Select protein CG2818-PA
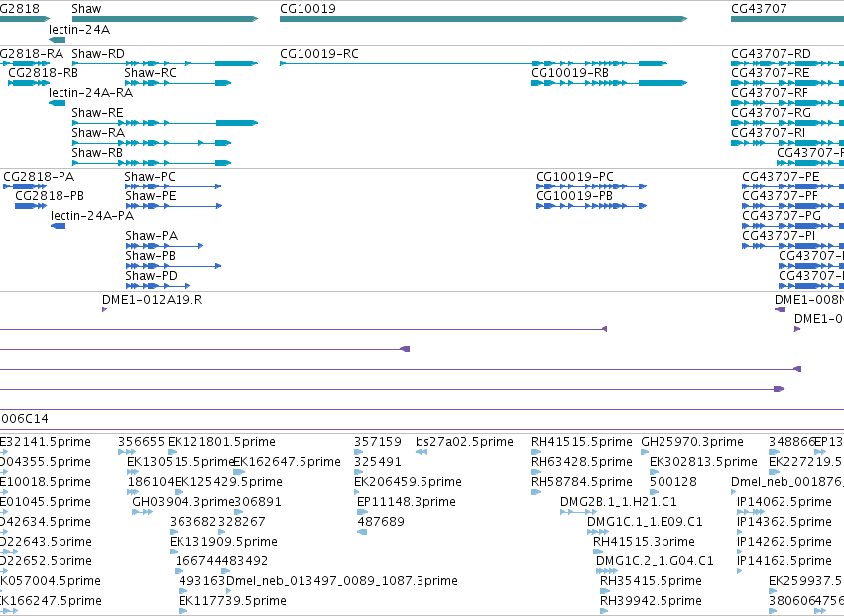 (x=39, y=177)
